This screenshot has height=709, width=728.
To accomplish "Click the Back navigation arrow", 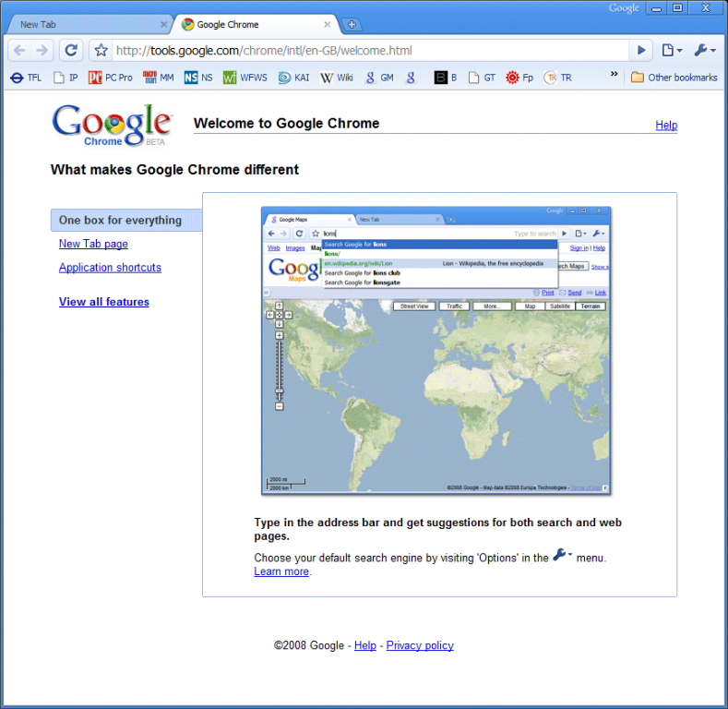I will click(19, 50).
